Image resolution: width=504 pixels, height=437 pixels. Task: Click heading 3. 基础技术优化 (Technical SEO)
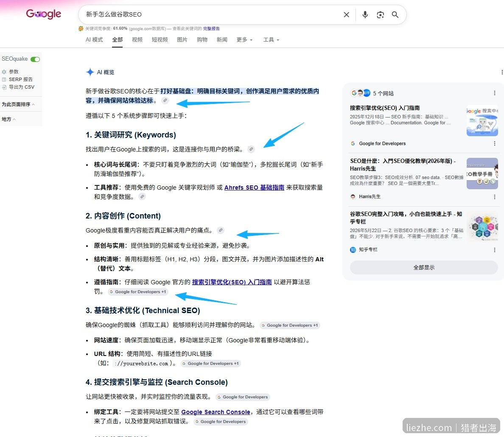pyautogui.click(x=143, y=310)
